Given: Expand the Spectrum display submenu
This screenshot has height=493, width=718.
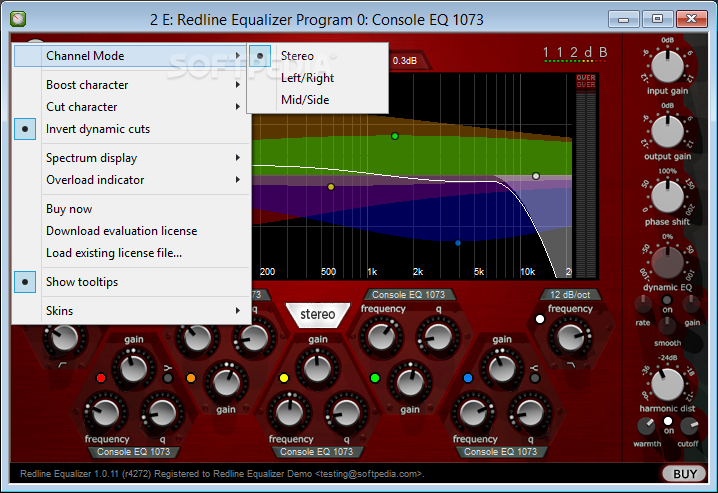Looking at the screenshot, I should [x=131, y=158].
